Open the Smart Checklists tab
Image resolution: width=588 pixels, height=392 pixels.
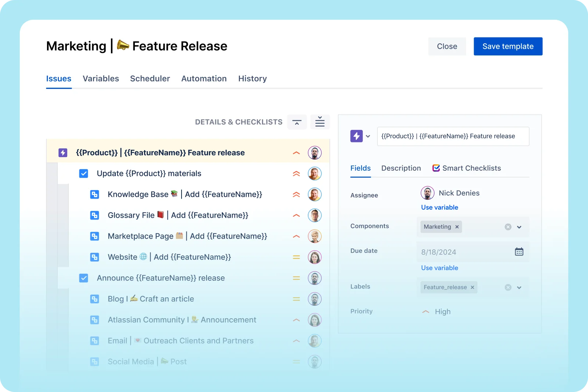467,168
